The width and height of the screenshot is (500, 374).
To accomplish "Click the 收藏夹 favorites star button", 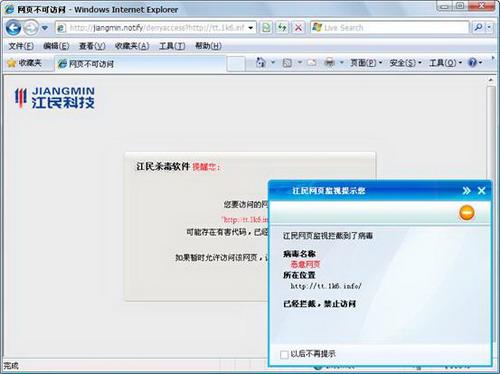I will coord(25,63).
